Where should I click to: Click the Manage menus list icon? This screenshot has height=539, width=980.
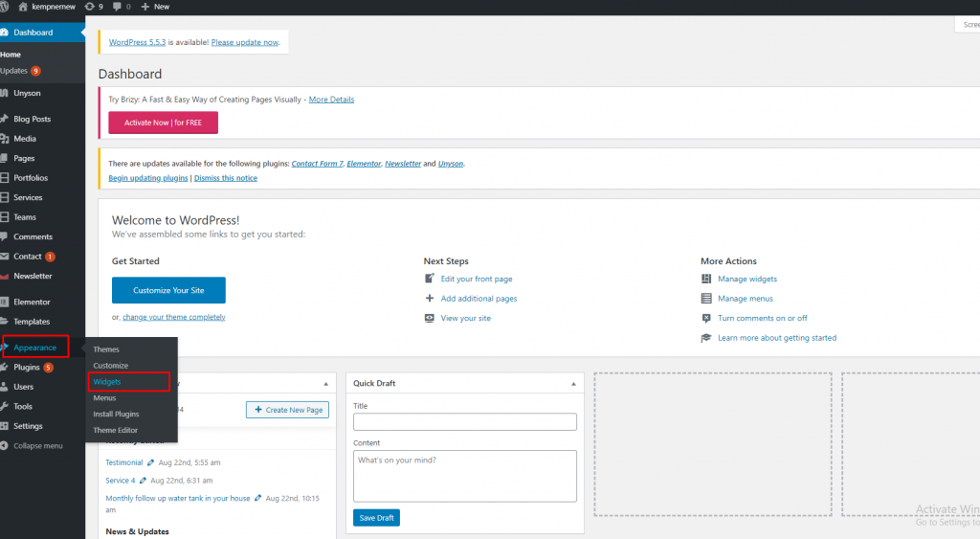706,299
